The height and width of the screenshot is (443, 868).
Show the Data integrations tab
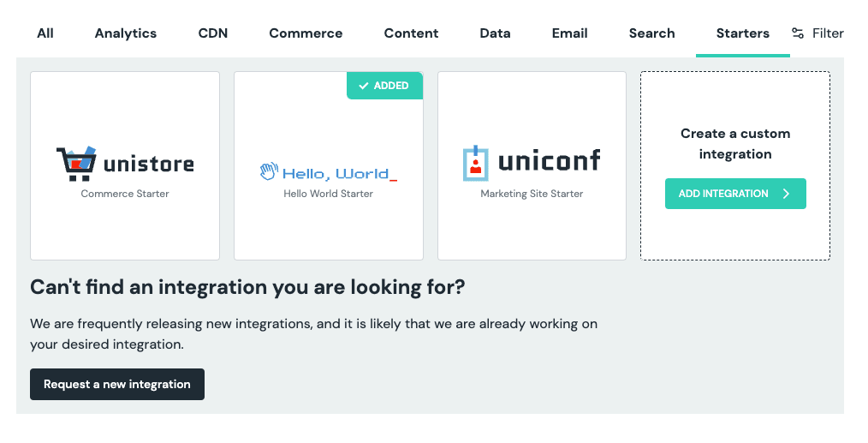pos(495,33)
